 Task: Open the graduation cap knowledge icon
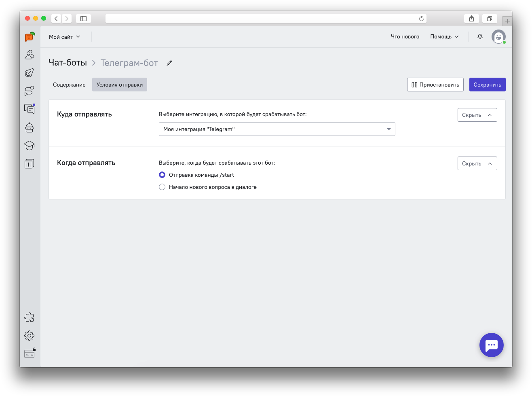[30, 146]
